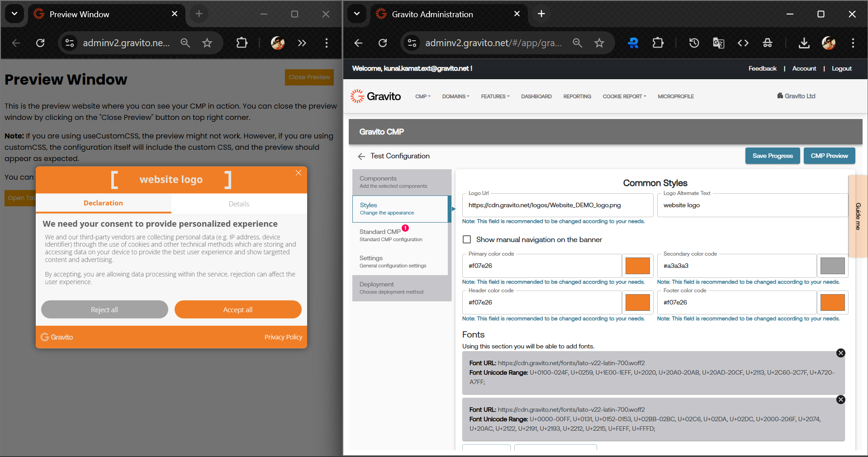Screen dimensions: 868x457
Task: Open the downloads icon in right browser toolbar
Action: tap(804, 43)
